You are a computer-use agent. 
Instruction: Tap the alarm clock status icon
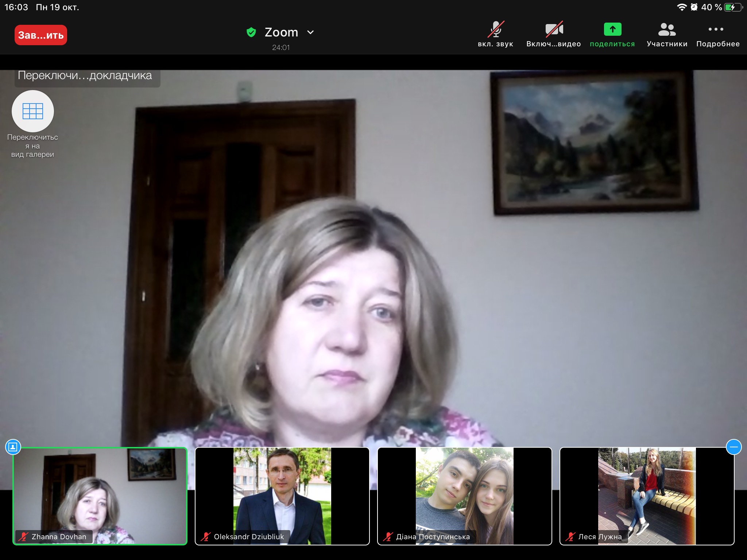pyautogui.click(x=694, y=7)
